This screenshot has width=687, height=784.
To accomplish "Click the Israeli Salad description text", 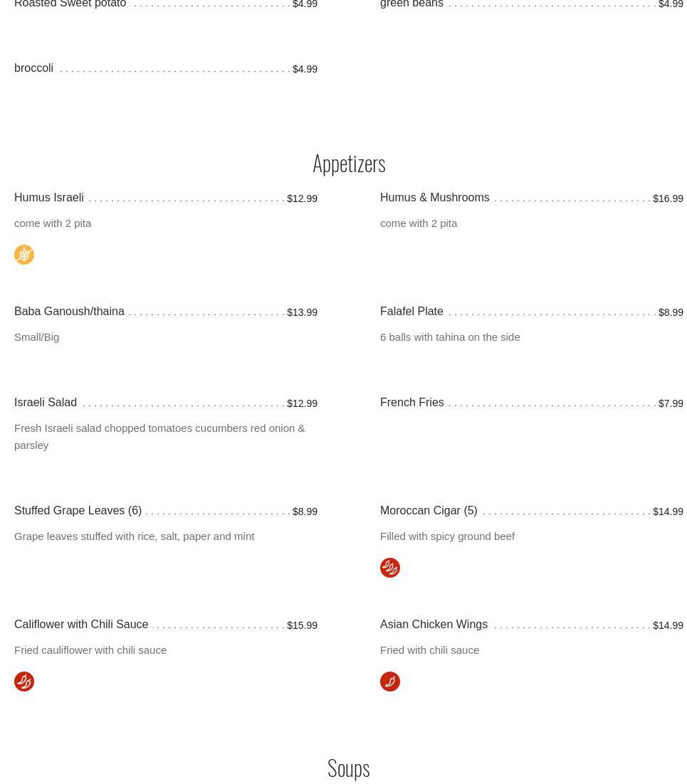I will 159,437.
